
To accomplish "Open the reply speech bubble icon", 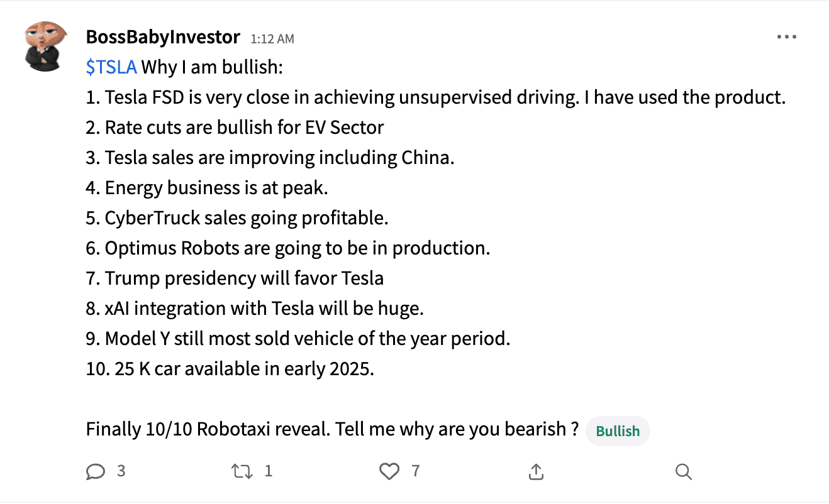I will (95, 471).
